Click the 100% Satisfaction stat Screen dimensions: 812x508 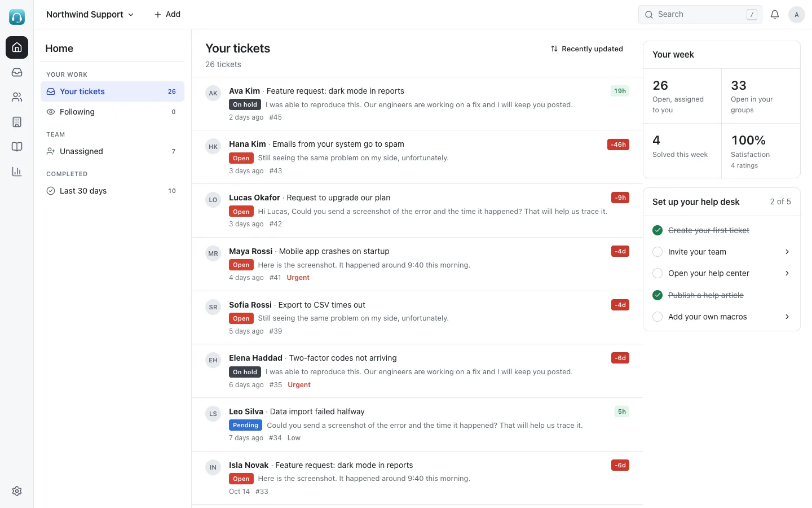761,151
